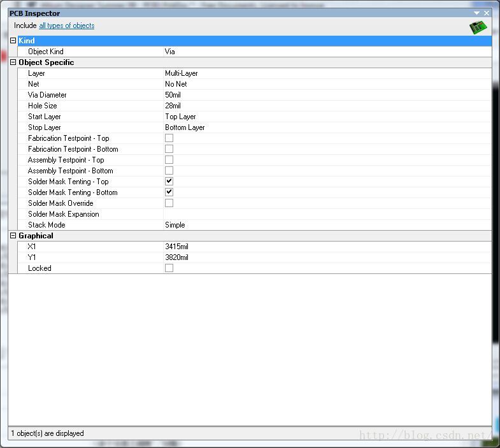Image resolution: width=500 pixels, height=448 pixels.
Task: Select the 'Via Diameter' property label
Action: pos(47,95)
